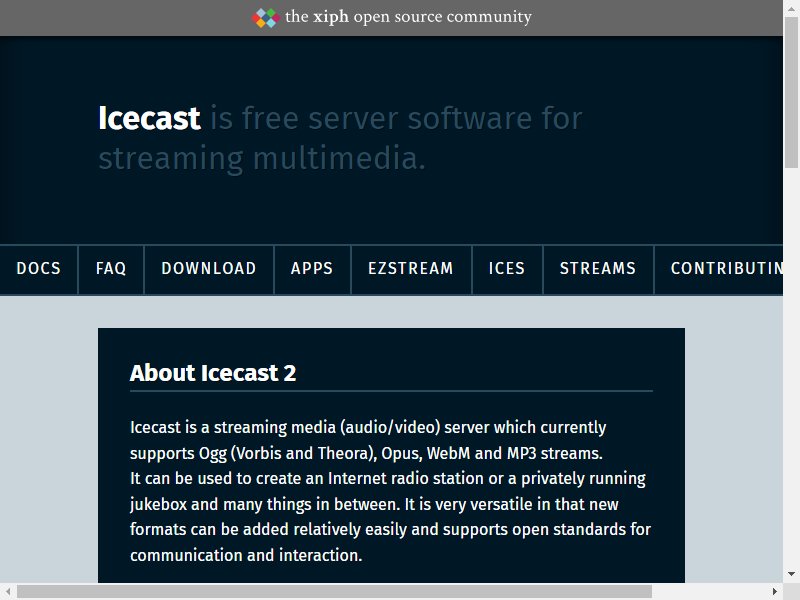This screenshot has height=600, width=800.
Task: Open the CONTRIBUTING navigation item
Action: click(719, 269)
